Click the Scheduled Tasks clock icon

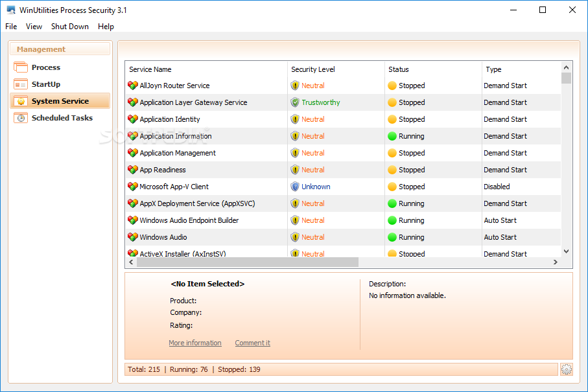point(21,118)
